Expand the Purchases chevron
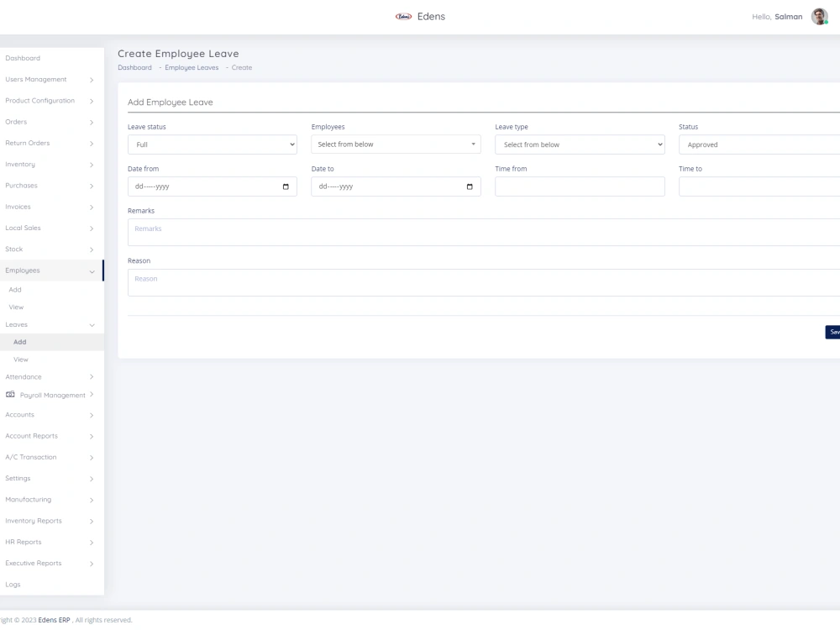This screenshot has height=630, width=840. [92, 186]
